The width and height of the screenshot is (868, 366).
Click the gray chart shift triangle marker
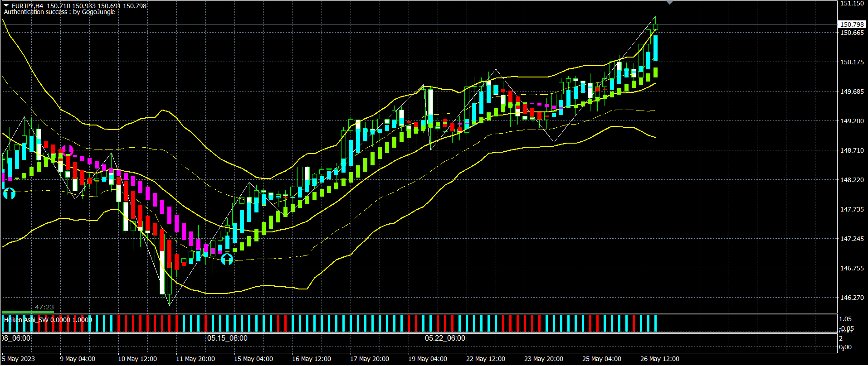[669, 3]
